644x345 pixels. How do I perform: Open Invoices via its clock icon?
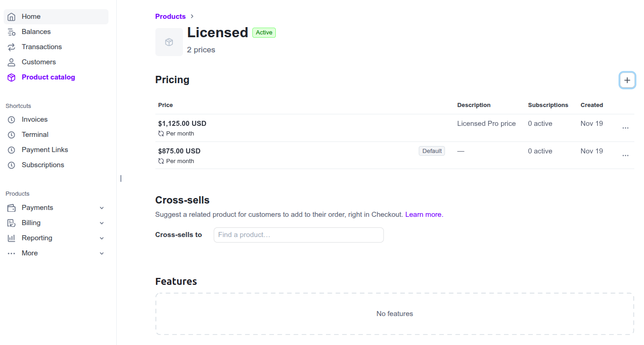(x=11, y=119)
